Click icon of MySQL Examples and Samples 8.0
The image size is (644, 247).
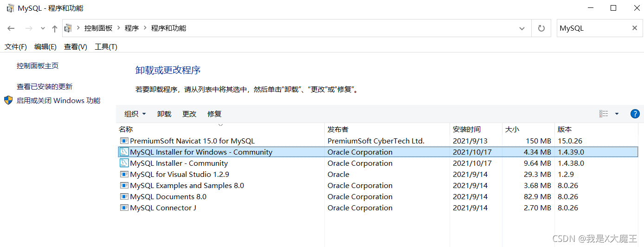pos(124,185)
